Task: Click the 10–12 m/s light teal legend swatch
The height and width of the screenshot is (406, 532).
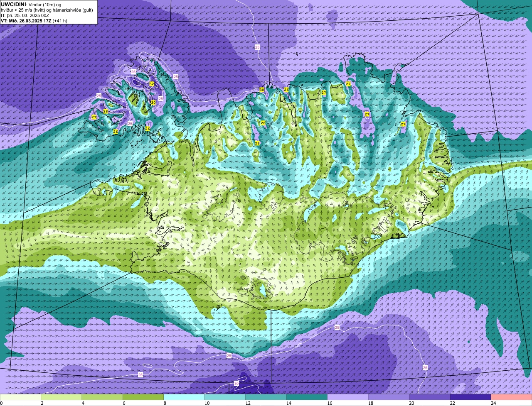Action: coord(225,397)
